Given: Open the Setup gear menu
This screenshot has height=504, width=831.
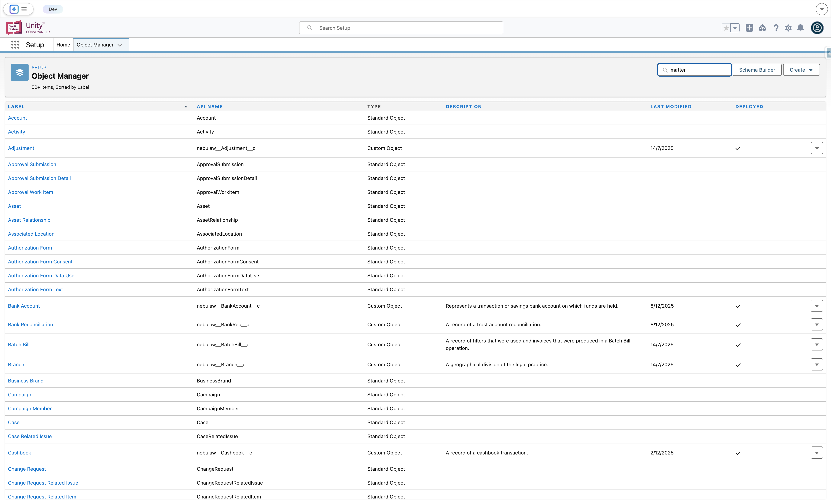Looking at the screenshot, I should tap(788, 28).
